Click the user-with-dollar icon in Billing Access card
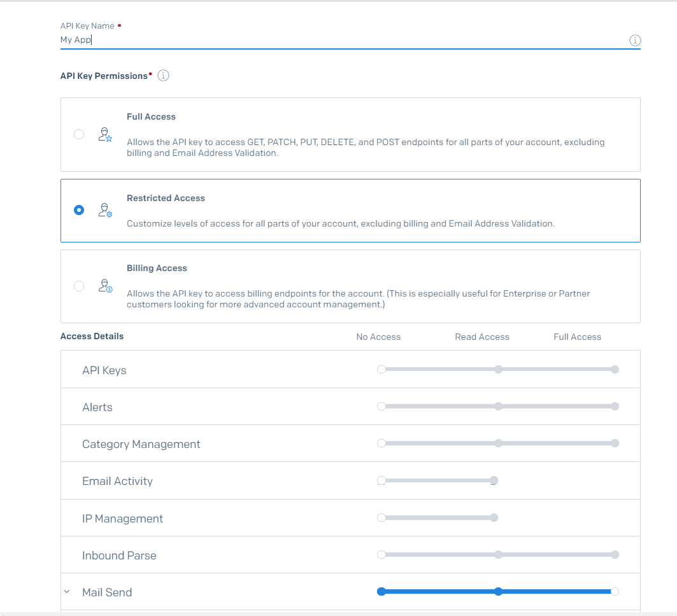 pos(105,286)
